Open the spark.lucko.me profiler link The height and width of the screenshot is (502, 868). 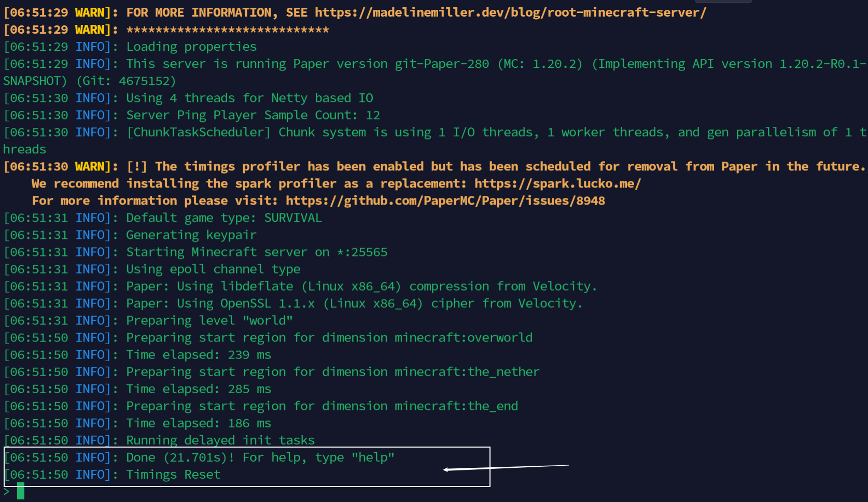(557, 183)
